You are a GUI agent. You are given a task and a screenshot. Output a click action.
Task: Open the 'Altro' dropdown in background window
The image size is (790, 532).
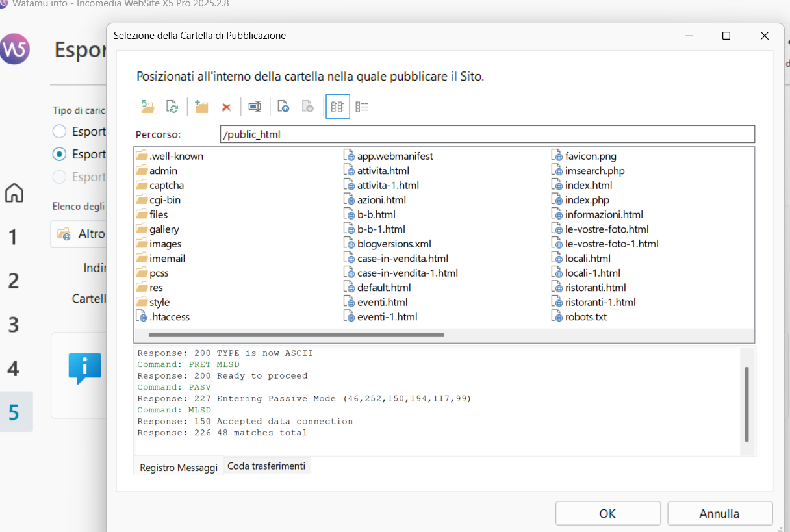tap(79, 234)
